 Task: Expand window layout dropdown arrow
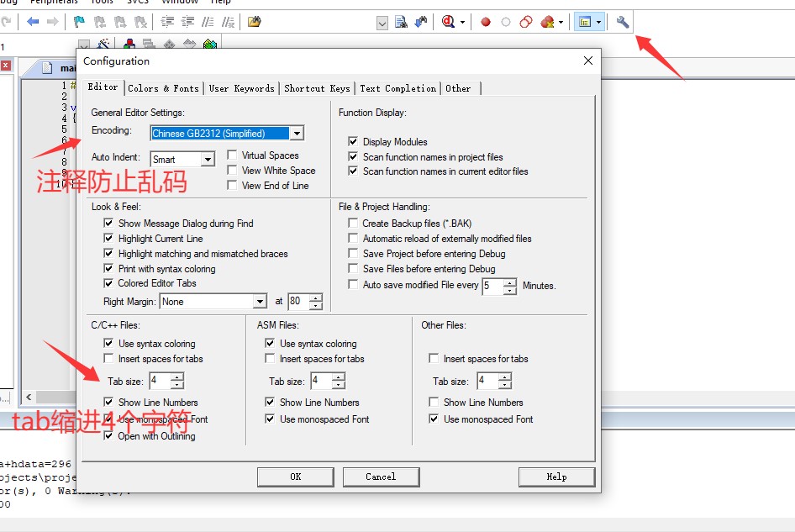(599, 22)
